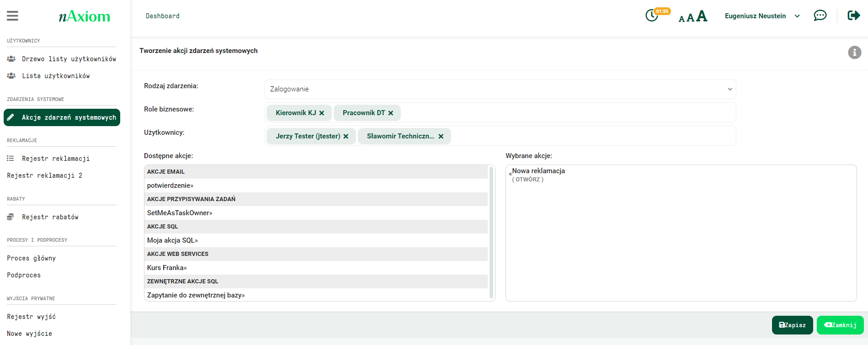Click the Zamknij button
This screenshot has width=868, height=345.
pos(840,325)
